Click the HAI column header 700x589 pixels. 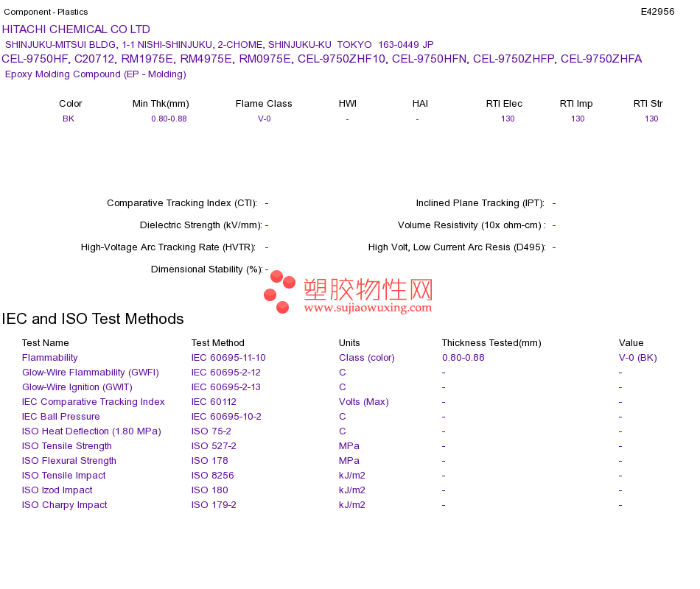click(420, 104)
